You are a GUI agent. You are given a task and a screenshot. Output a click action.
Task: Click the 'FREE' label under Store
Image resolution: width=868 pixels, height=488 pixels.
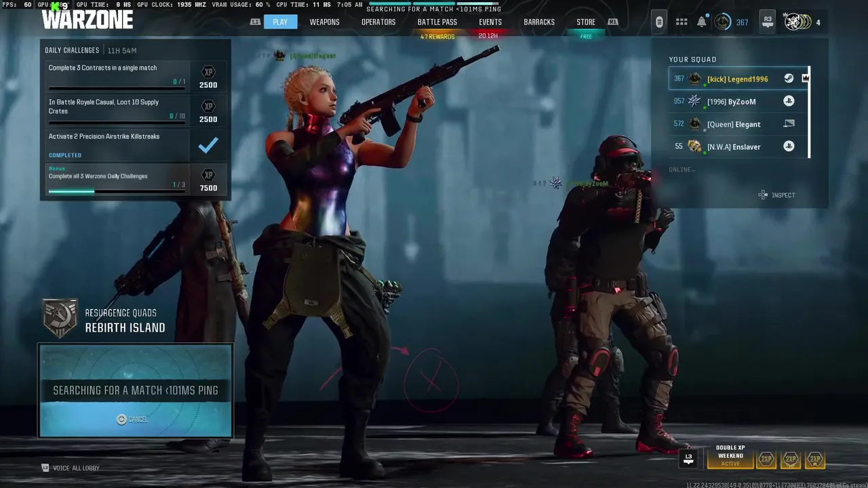tap(586, 37)
